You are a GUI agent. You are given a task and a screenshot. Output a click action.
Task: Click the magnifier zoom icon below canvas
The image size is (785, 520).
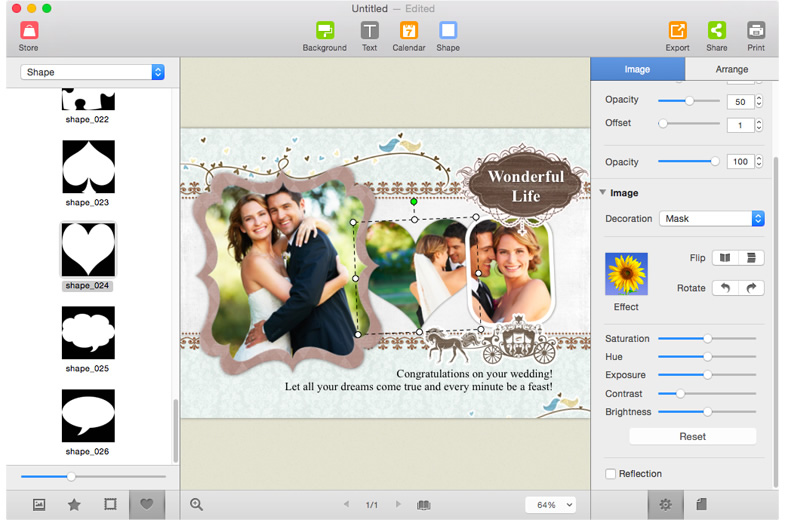[196, 504]
